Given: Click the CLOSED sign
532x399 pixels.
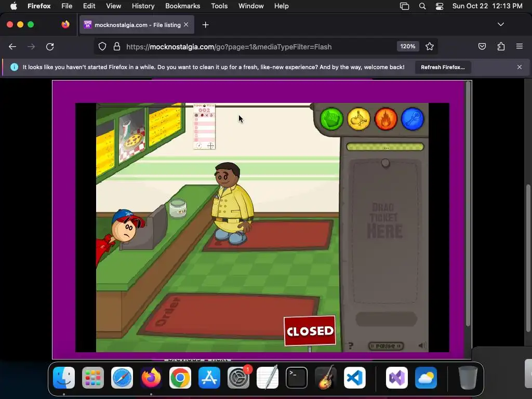Looking at the screenshot, I should 310,331.
